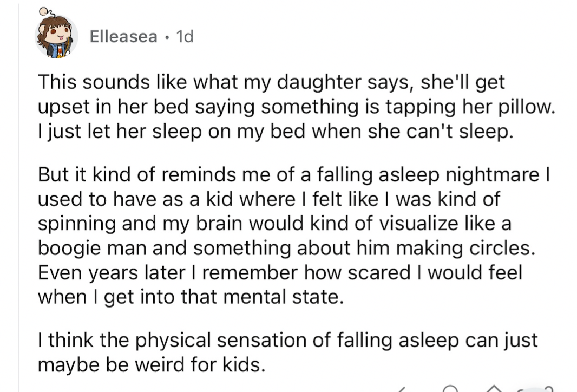Upvote the comment with the up arrow
Image resolution: width=577 pixels, height=392 pixels.
click(494, 389)
